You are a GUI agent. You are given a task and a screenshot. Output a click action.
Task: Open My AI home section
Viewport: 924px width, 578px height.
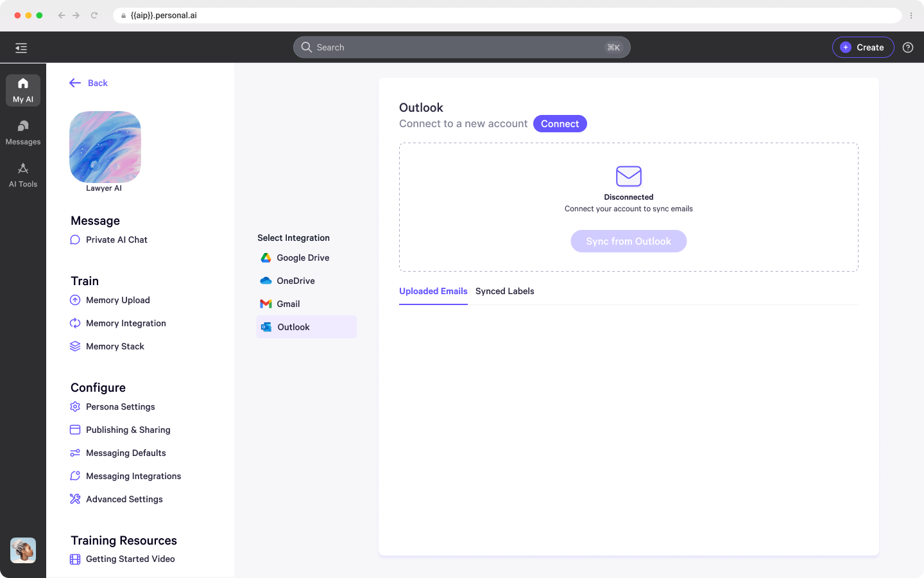(x=23, y=91)
